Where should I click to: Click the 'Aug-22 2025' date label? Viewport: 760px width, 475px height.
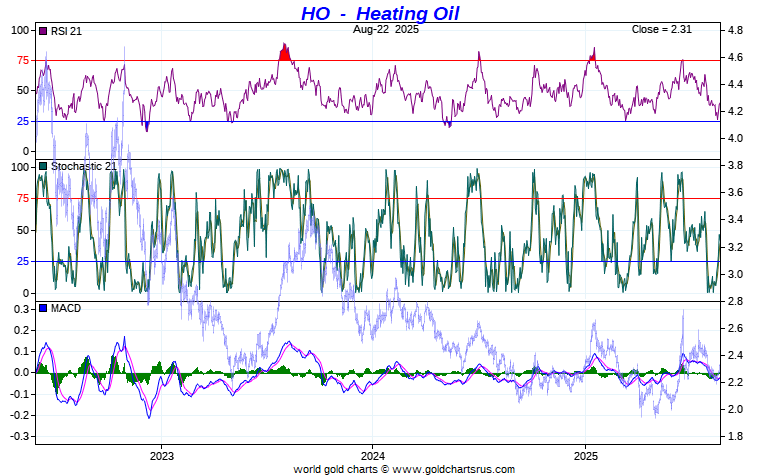386,29
